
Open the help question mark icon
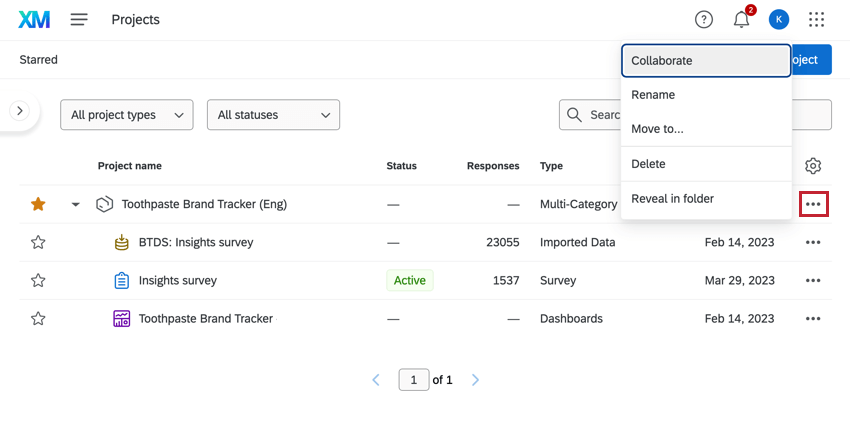coord(704,20)
